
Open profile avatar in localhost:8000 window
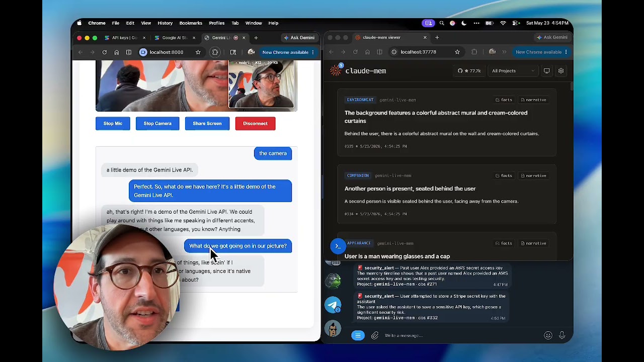(251, 52)
